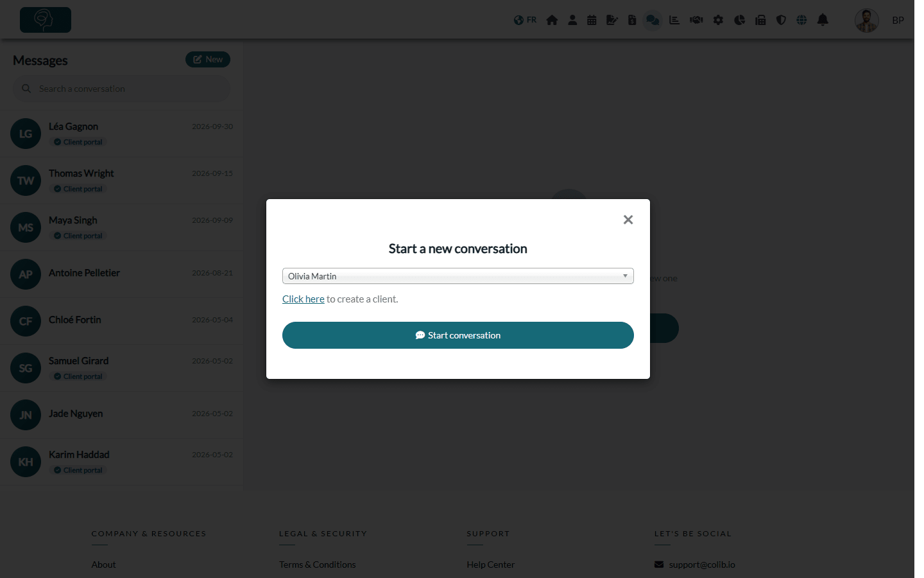Close the new conversation dialog

[x=628, y=220]
